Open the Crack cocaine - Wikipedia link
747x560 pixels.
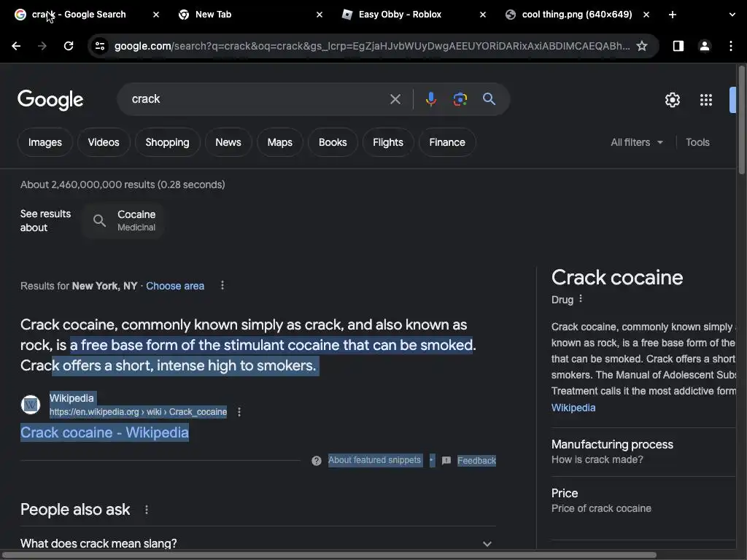[x=104, y=432]
